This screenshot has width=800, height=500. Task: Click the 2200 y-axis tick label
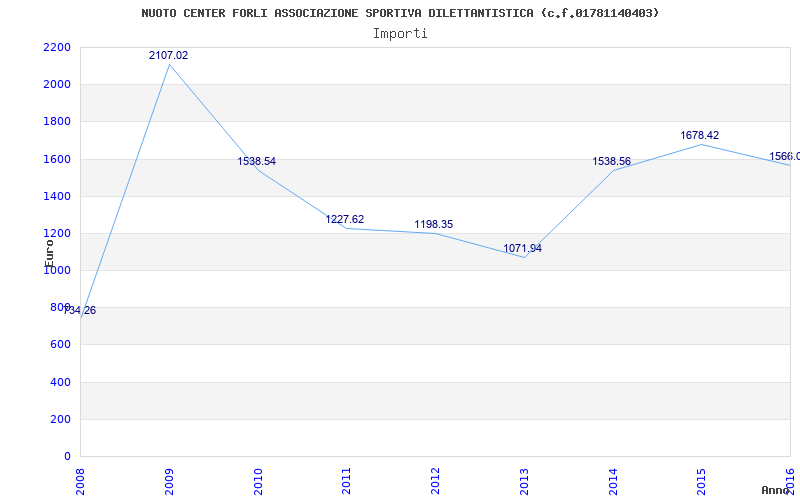coord(57,47)
